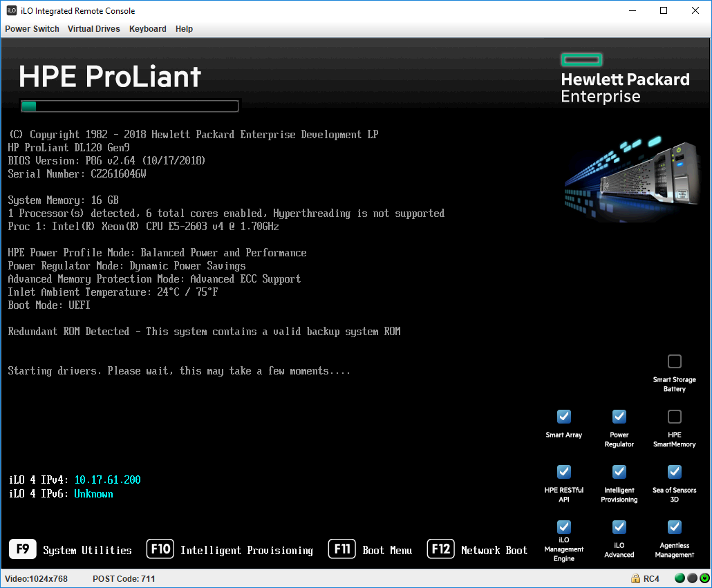Click the F10 key icon

[160, 549]
